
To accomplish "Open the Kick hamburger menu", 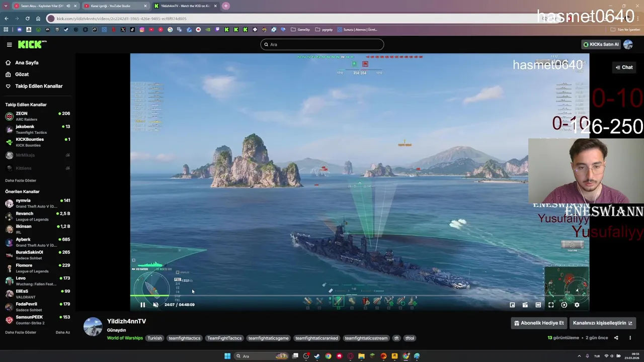I will (9, 44).
